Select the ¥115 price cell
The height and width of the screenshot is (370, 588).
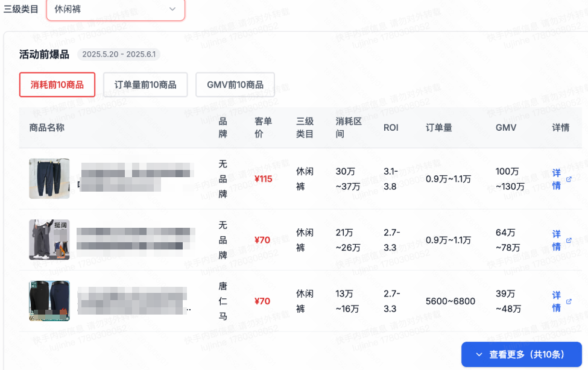coord(264,179)
